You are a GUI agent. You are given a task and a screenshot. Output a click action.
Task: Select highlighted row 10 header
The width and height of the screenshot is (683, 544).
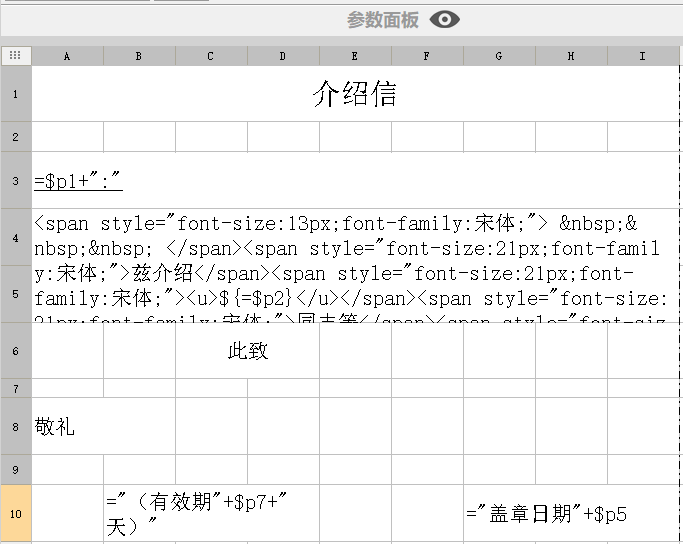[x=15, y=513]
